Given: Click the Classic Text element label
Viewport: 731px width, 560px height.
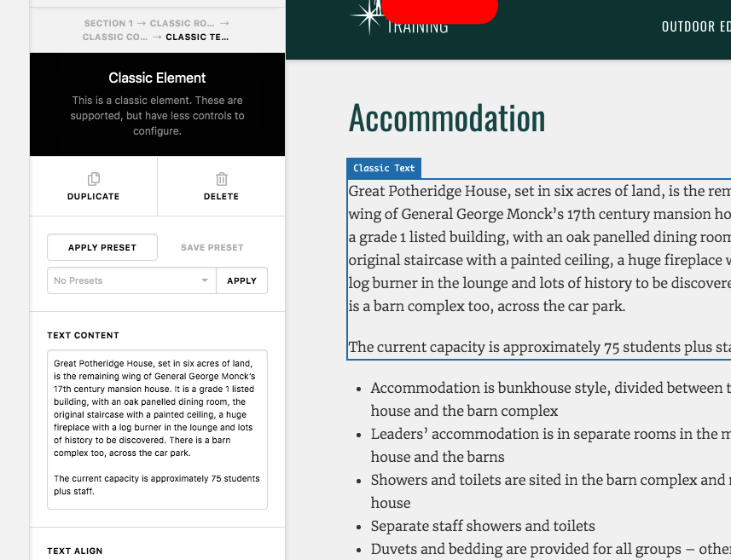Looking at the screenshot, I should coord(384,168).
